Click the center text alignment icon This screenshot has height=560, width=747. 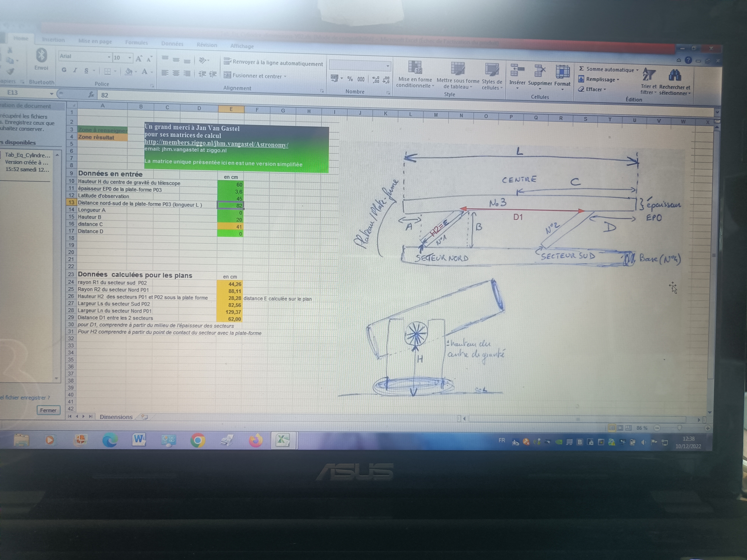coord(176,73)
